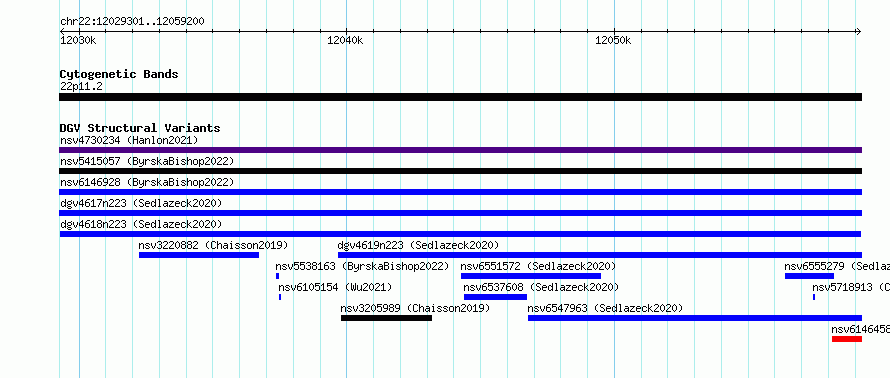
Task: Open variant nsv6146928 (ByrskaBishop2022) label
Action: pos(147,182)
